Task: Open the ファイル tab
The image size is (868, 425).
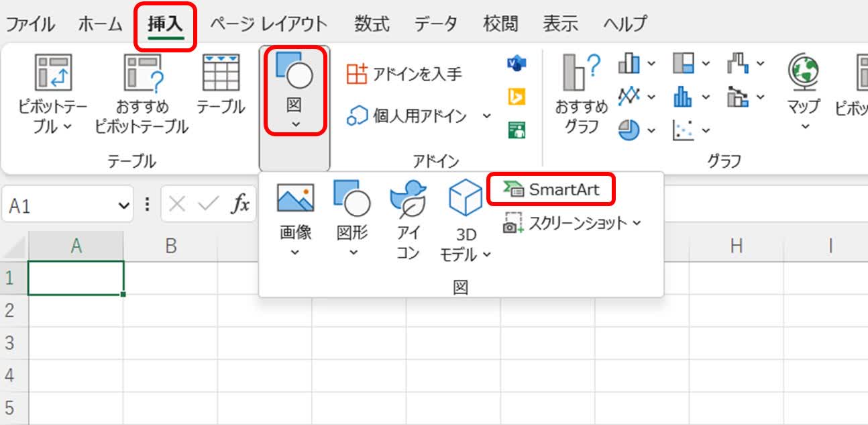Action: coord(30,24)
